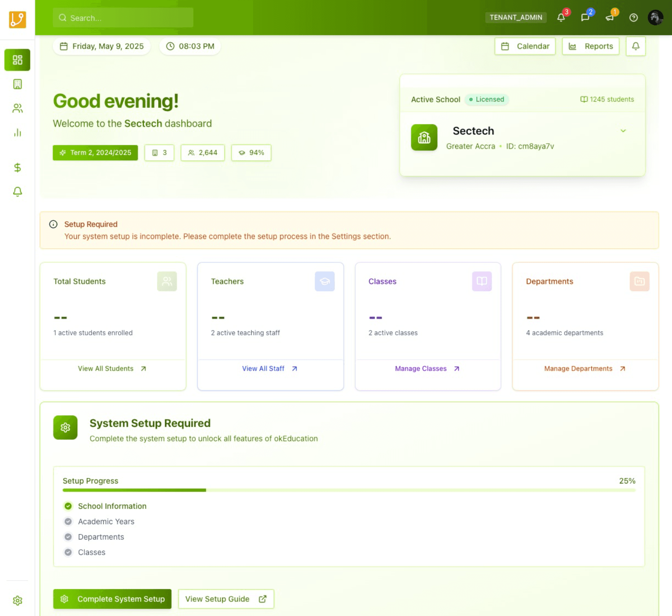Open the settings gear in sidebar

click(17, 600)
